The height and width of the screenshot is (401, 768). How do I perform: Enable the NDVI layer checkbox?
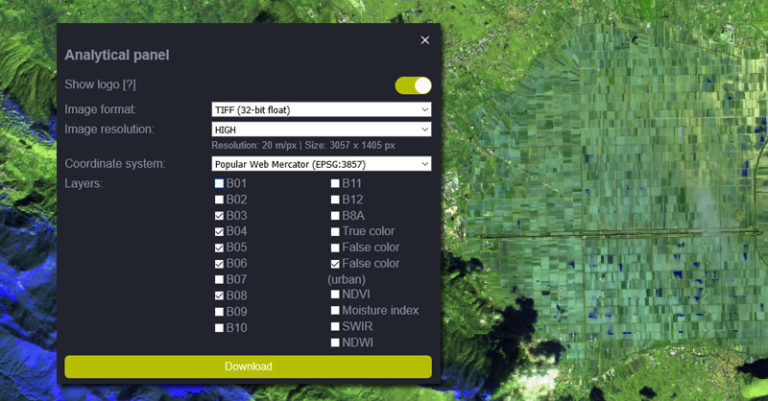(335, 294)
